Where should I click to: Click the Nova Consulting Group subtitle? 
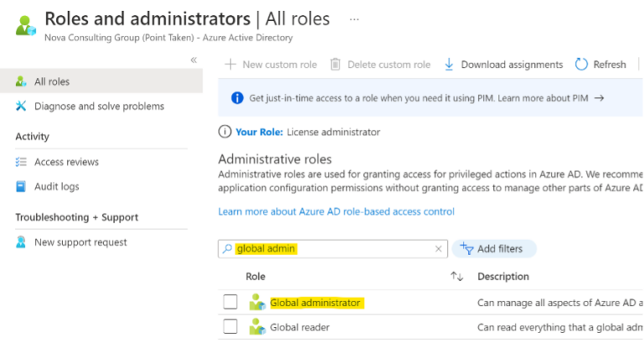click(169, 38)
